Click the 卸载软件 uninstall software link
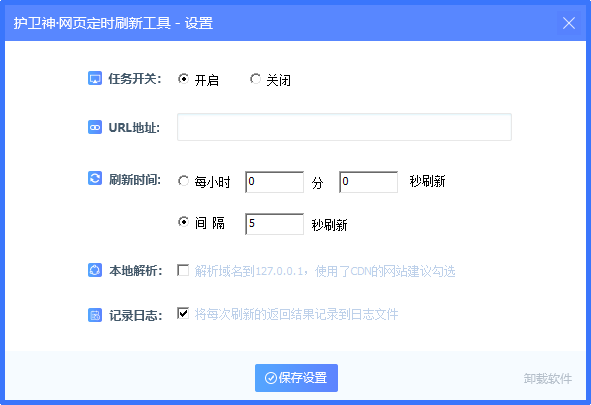This screenshot has width=591, height=405. pyautogui.click(x=548, y=379)
